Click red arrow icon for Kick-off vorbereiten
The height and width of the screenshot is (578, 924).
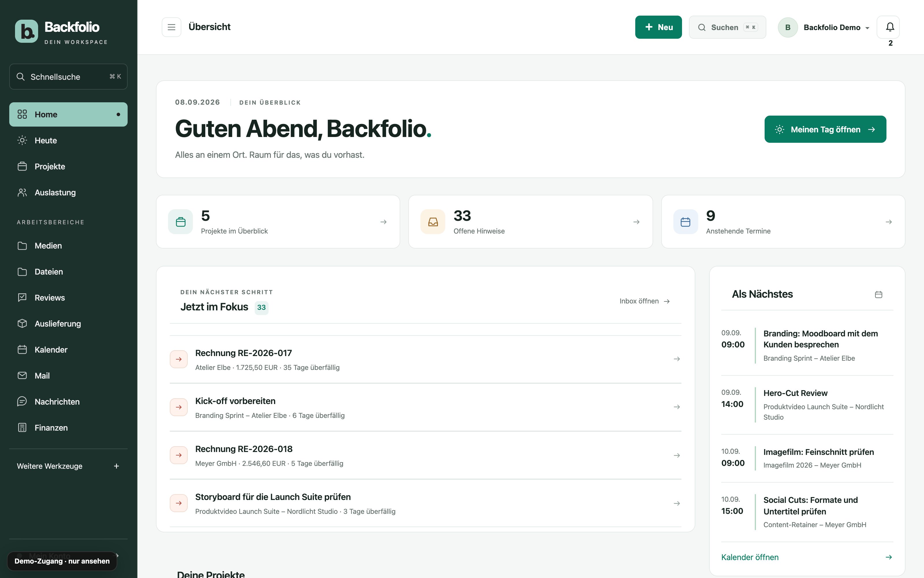pos(179,407)
